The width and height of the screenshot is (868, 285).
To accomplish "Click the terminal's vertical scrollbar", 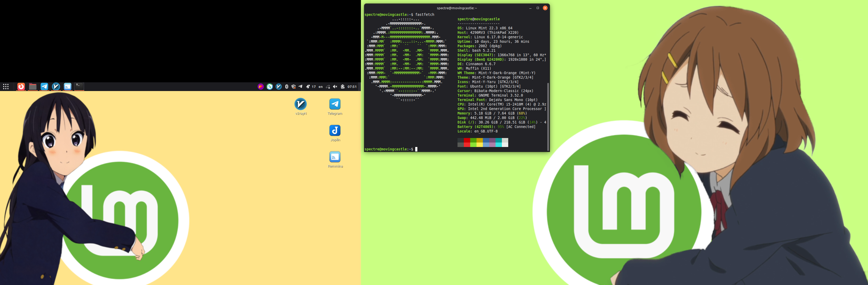I will click(x=548, y=116).
